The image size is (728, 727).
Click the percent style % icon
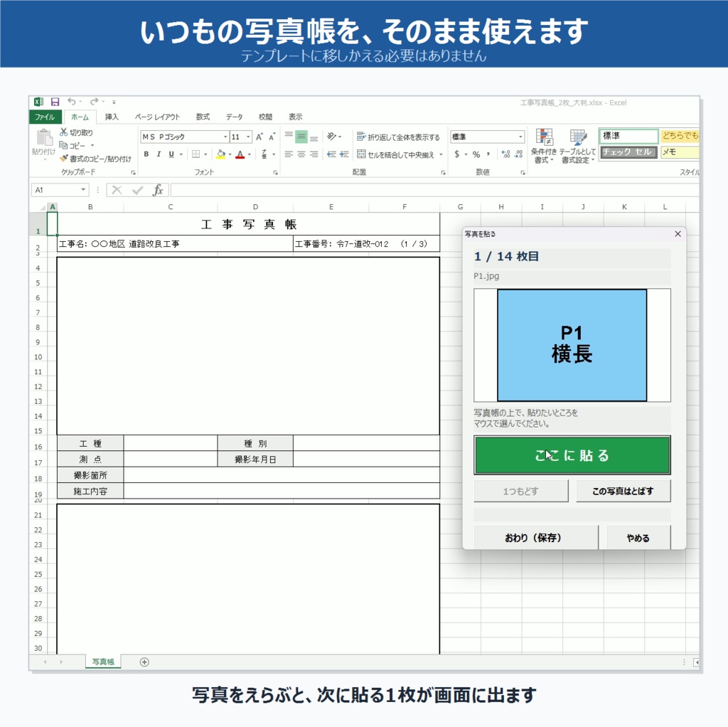[x=476, y=154]
